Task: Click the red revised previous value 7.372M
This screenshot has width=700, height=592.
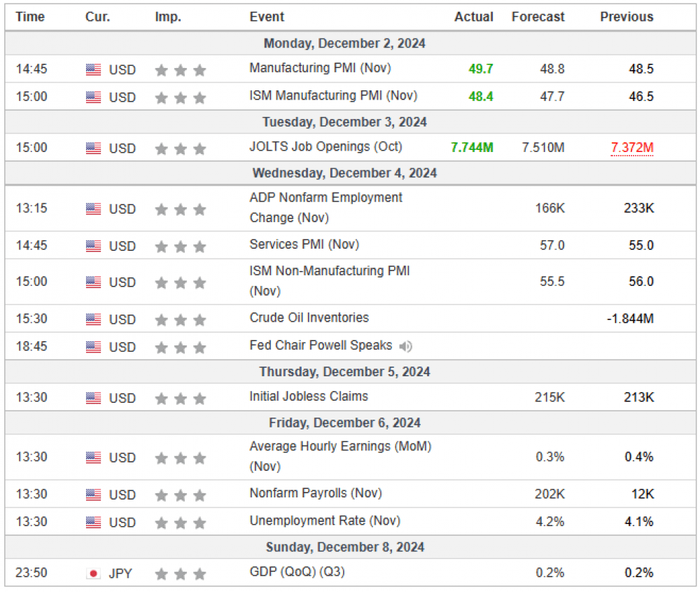Action: click(x=631, y=148)
